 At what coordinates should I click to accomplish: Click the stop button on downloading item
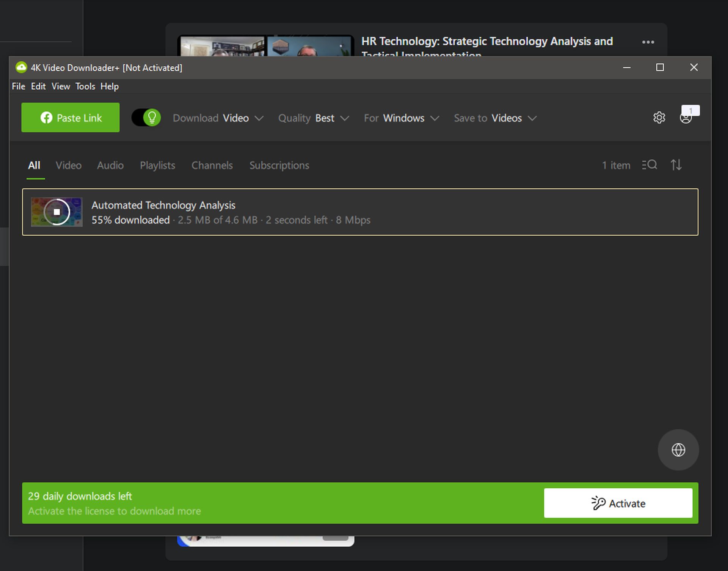coord(56,212)
